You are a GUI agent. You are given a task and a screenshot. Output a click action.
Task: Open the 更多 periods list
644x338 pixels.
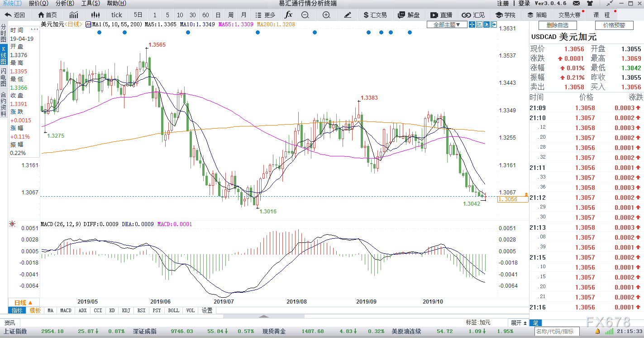click(x=265, y=15)
